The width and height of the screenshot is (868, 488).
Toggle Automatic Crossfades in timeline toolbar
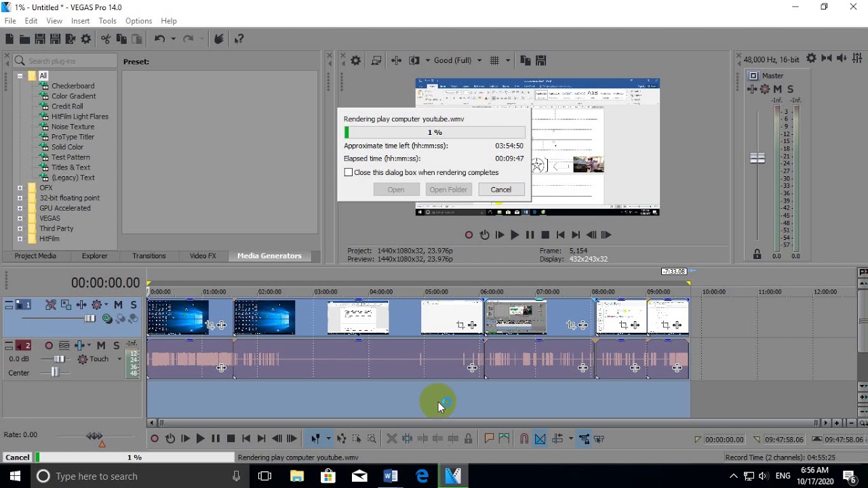tap(540, 439)
